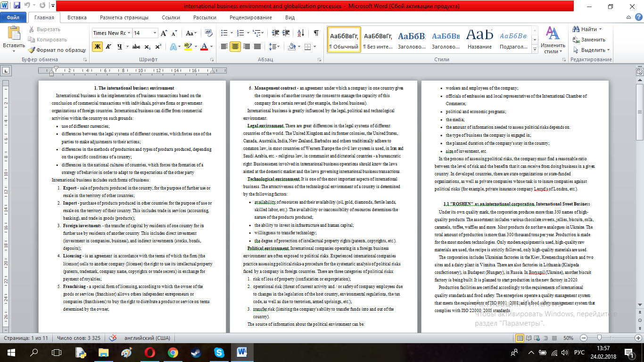The height and width of the screenshot is (362, 644).
Task: Align text to the left
Action: click(x=224, y=46)
